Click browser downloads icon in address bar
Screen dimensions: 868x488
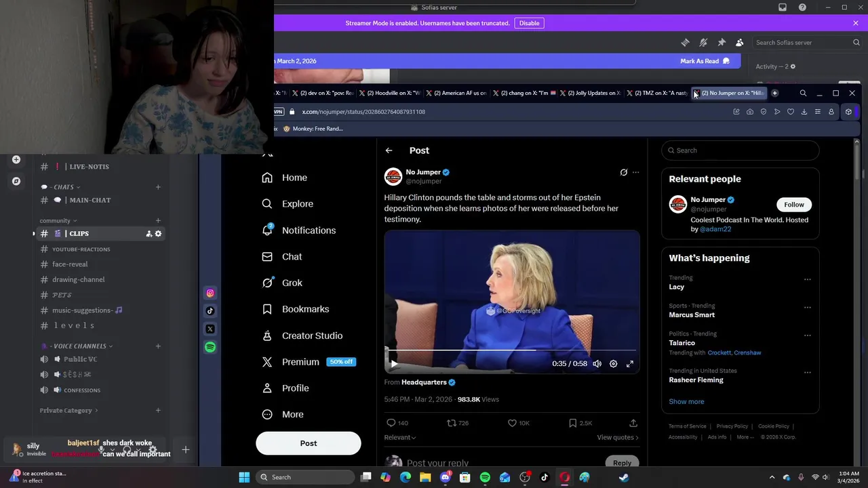(x=804, y=112)
